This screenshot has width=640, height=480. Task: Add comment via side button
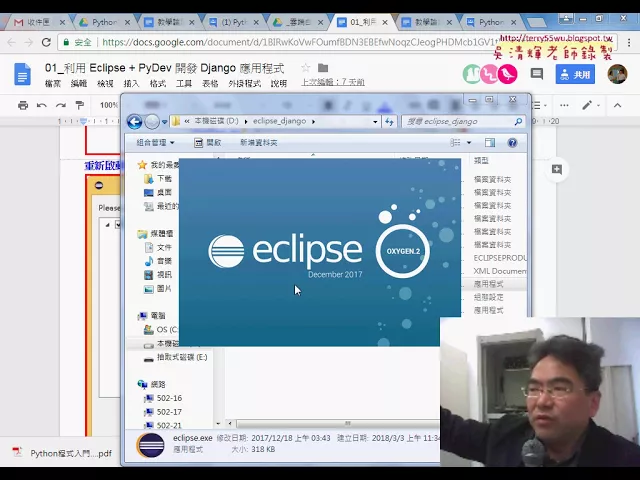click(557, 169)
